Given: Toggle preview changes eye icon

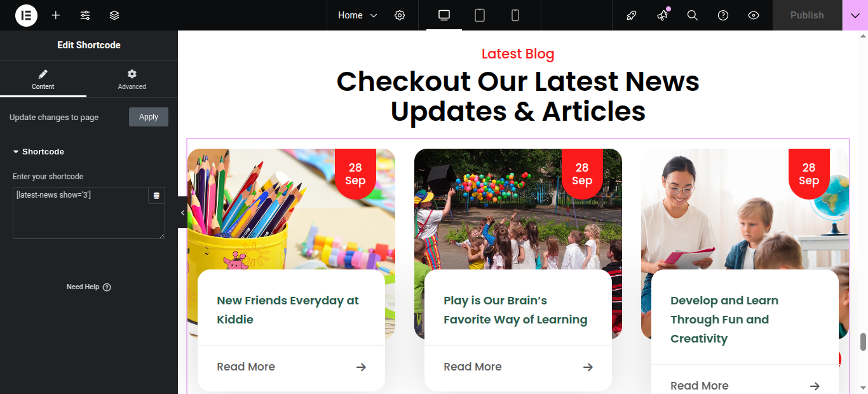Looking at the screenshot, I should click(754, 15).
